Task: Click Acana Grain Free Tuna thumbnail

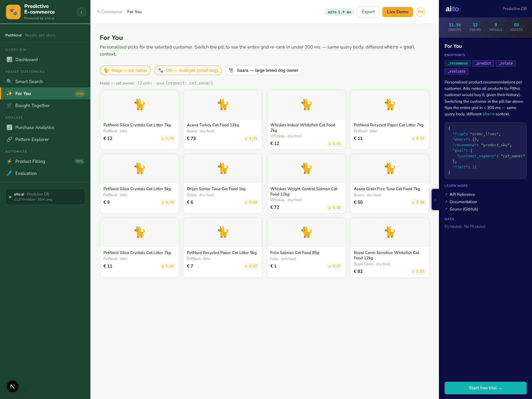Action: [x=390, y=169]
